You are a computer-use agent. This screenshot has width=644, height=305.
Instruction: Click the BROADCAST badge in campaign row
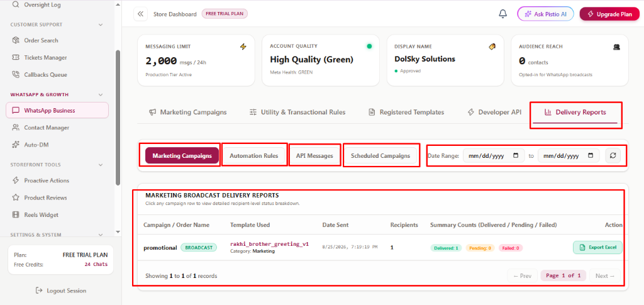(199, 248)
